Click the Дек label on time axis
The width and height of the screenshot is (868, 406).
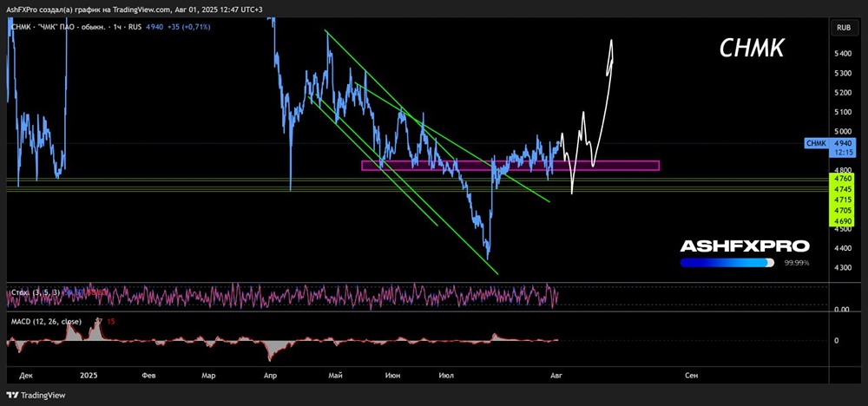click(x=26, y=376)
